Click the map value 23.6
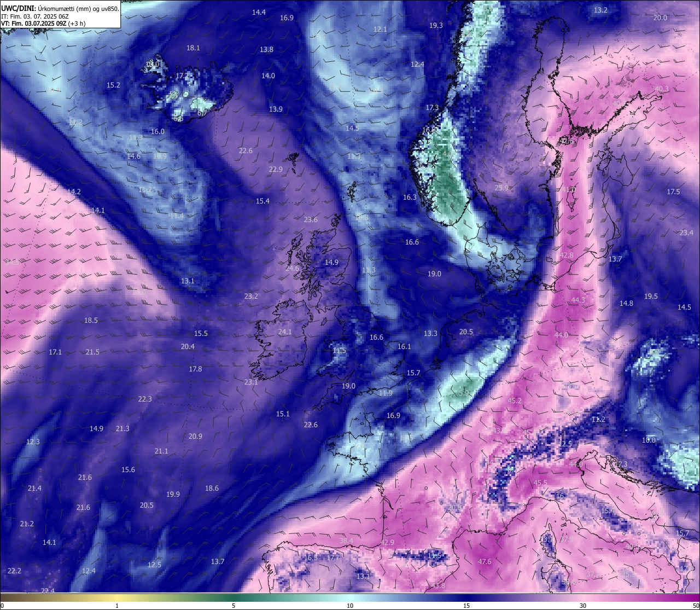Viewport: 700px width, 610px height. coord(311,219)
